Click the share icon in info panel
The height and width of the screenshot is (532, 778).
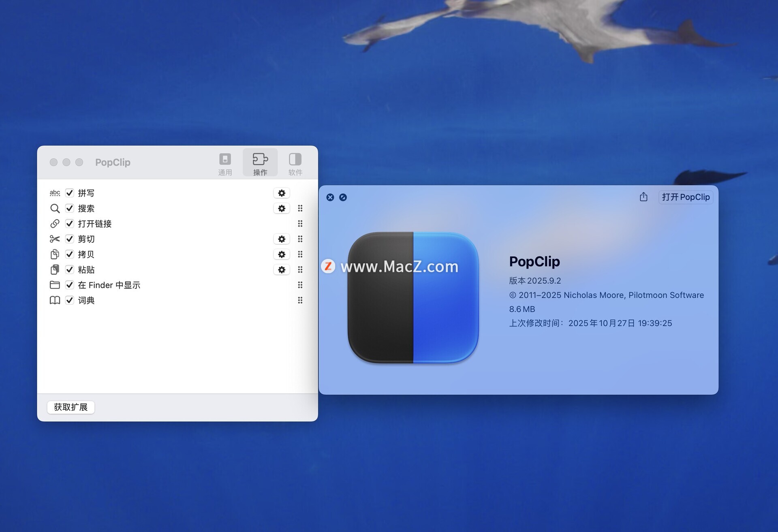643,197
